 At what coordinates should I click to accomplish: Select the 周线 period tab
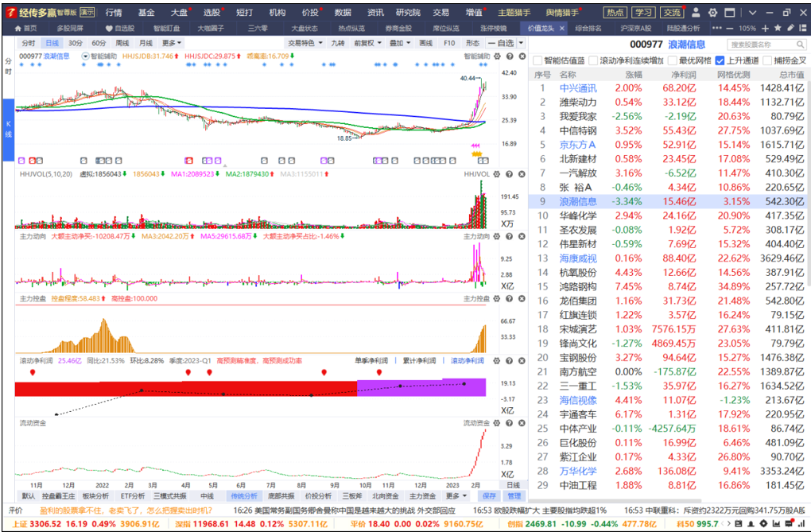coord(122,44)
